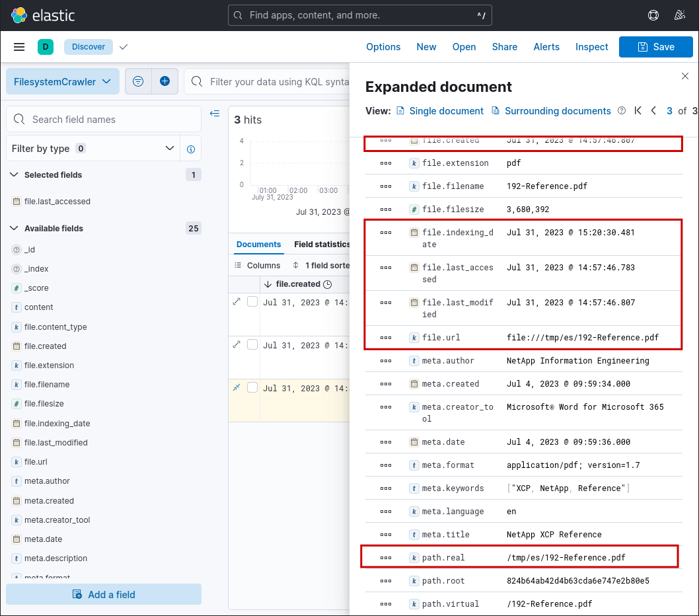Click the checkmark beside Discover breadcrumb
This screenshot has width=699, height=616.
124,47
